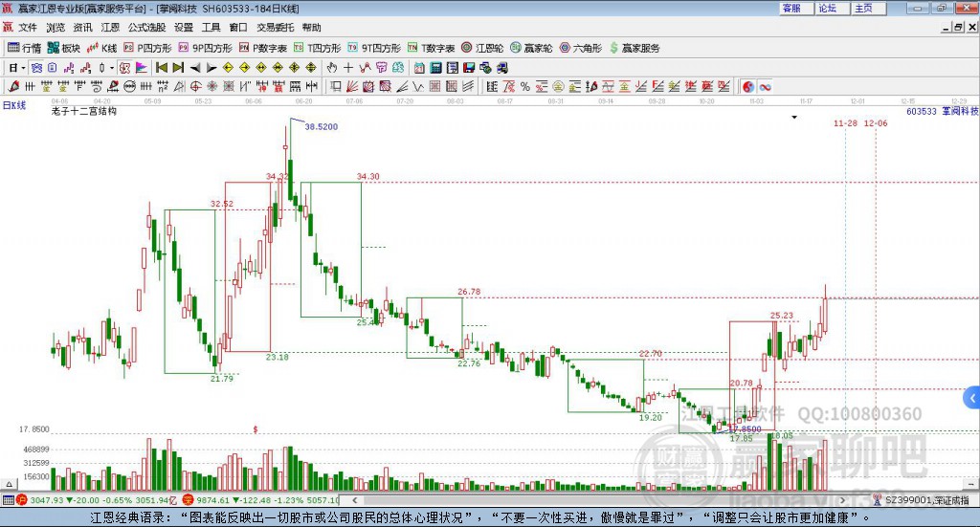Open the P四方形 tool

(147, 48)
